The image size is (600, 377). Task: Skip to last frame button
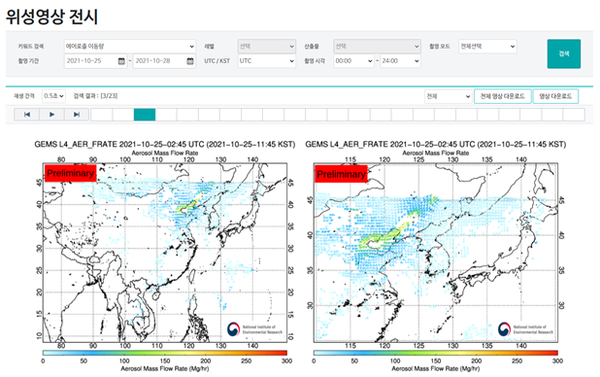click(x=77, y=114)
